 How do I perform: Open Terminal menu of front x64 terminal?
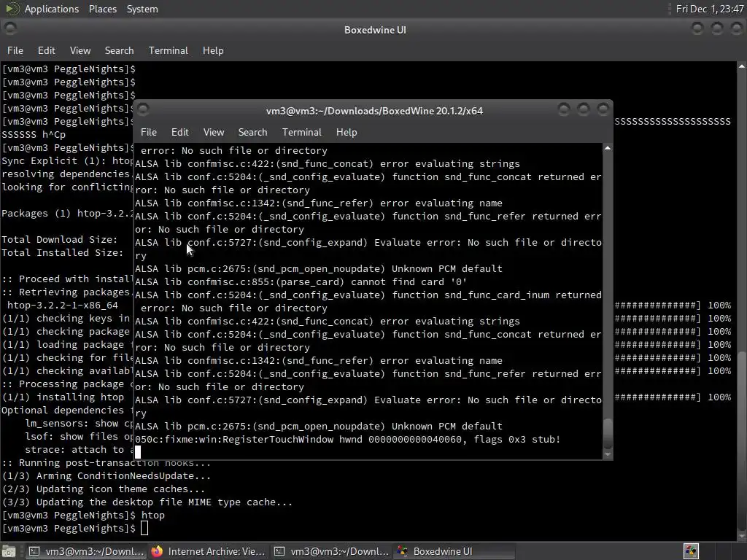[x=301, y=132]
